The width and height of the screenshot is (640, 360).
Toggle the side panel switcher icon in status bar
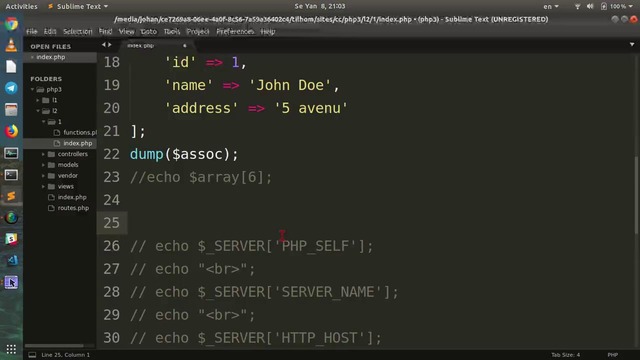(32, 355)
